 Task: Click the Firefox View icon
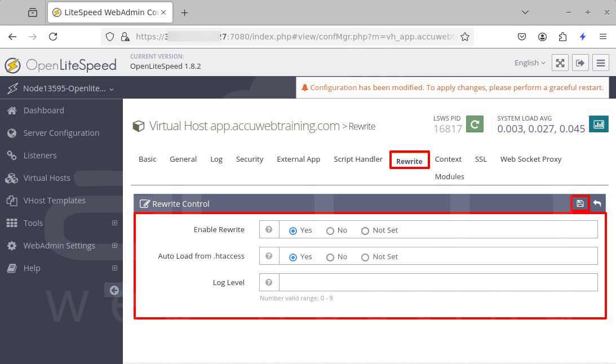tap(33, 12)
